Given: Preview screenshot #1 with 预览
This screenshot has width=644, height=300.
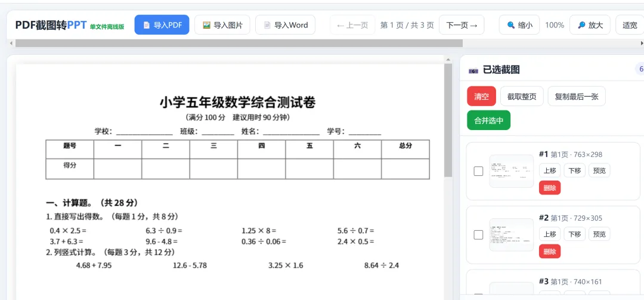Looking at the screenshot, I should pos(599,171).
